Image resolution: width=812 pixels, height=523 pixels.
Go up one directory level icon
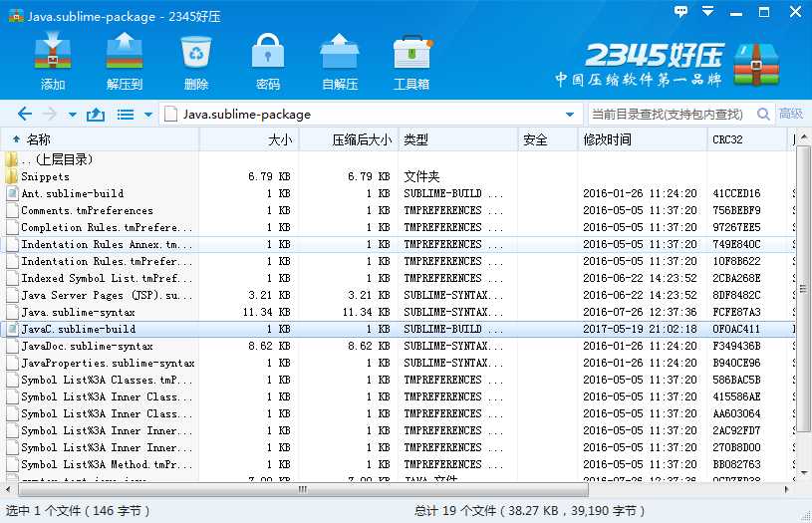[x=96, y=114]
